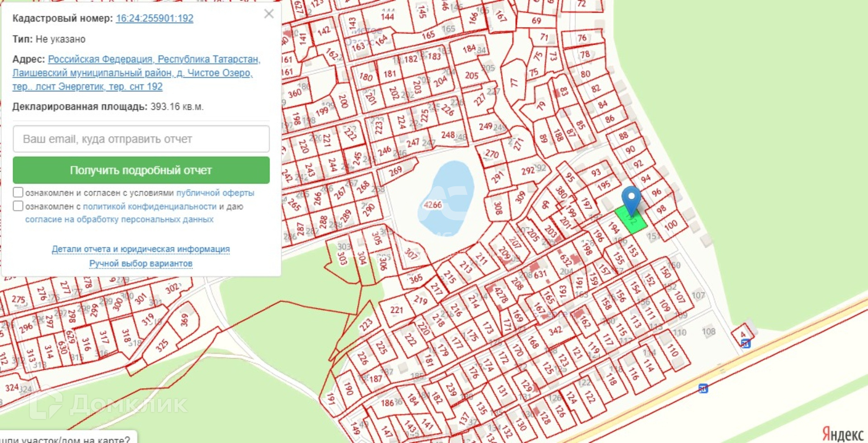
Task: Select parcel 631 on the map
Action: click(x=540, y=274)
